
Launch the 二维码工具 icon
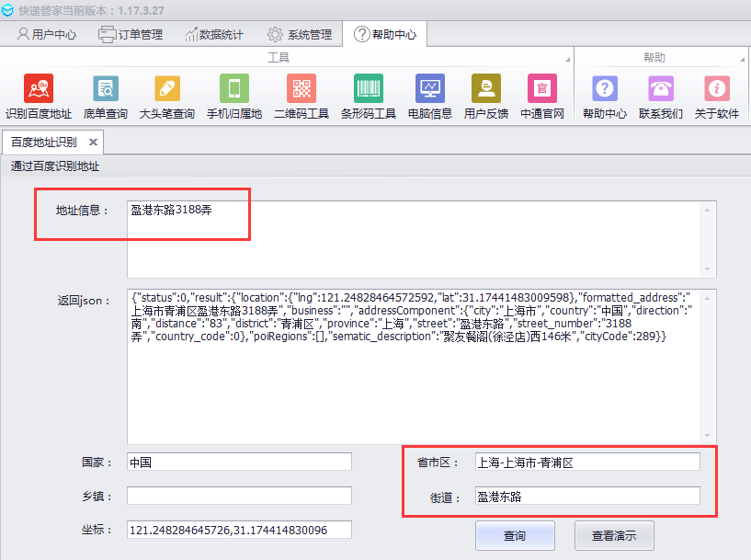pyautogui.click(x=301, y=89)
